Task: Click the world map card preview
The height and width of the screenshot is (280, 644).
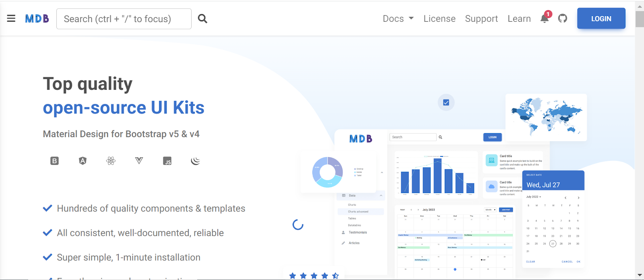Action: pyautogui.click(x=546, y=117)
